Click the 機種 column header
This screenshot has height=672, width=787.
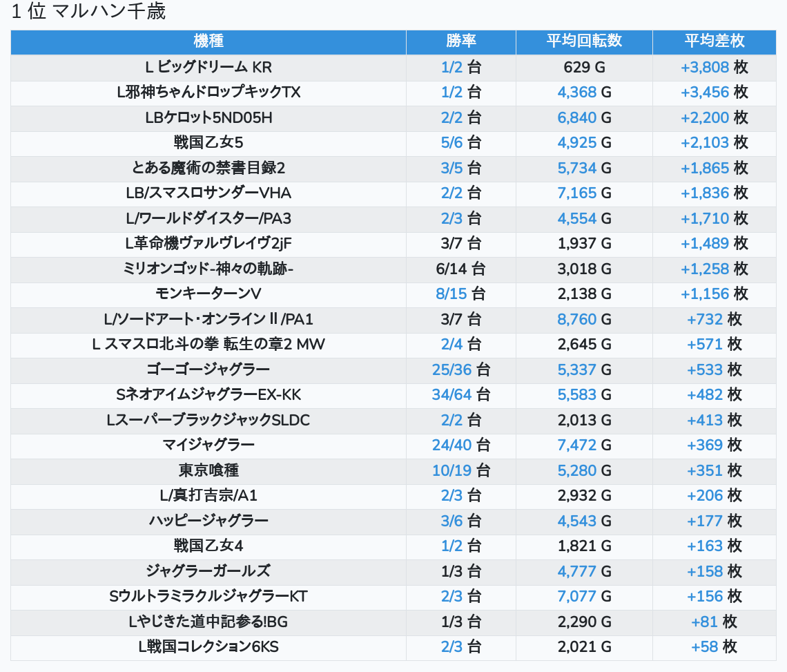[208, 41]
